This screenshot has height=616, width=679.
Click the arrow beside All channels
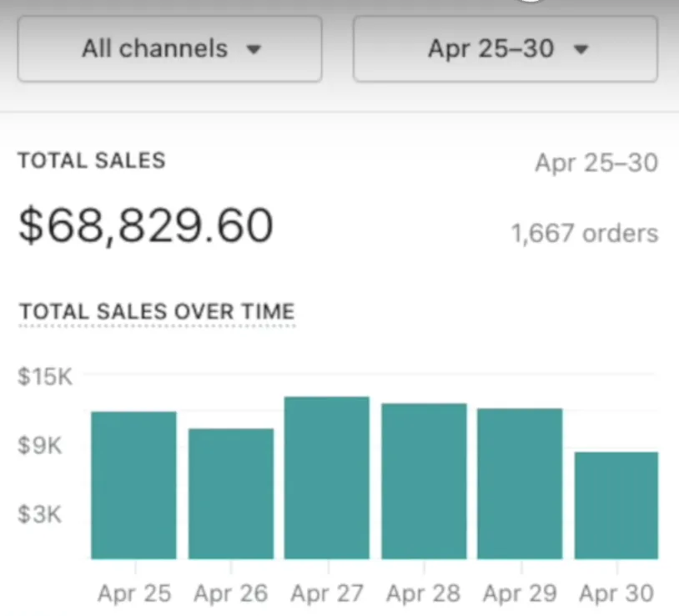254,49
